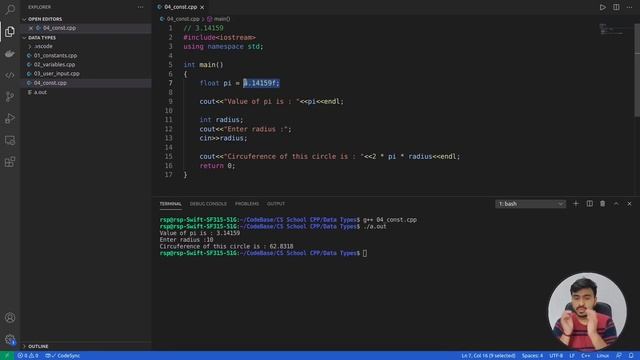Change language mode C++ in status bar

click(585, 356)
